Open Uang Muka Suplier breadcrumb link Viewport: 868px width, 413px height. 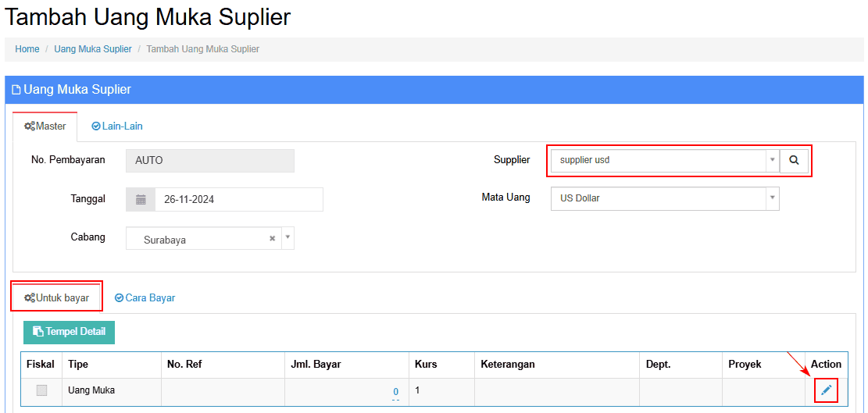pyautogui.click(x=93, y=49)
